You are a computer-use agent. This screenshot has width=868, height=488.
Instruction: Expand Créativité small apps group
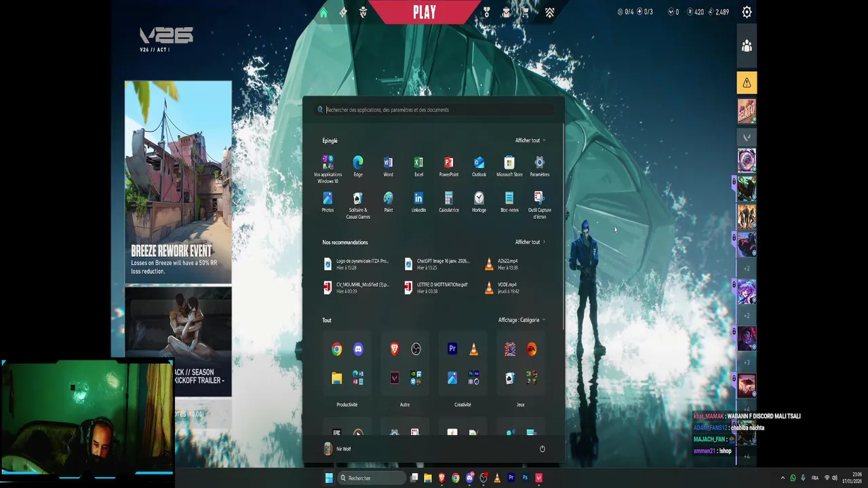pyautogui.click(x=474, y=378)
